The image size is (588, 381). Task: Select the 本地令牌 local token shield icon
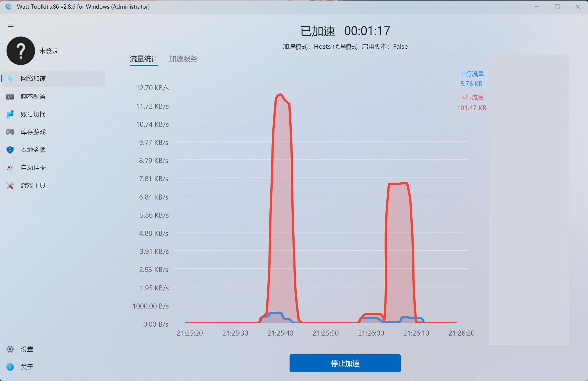click(x=10, y=150)
